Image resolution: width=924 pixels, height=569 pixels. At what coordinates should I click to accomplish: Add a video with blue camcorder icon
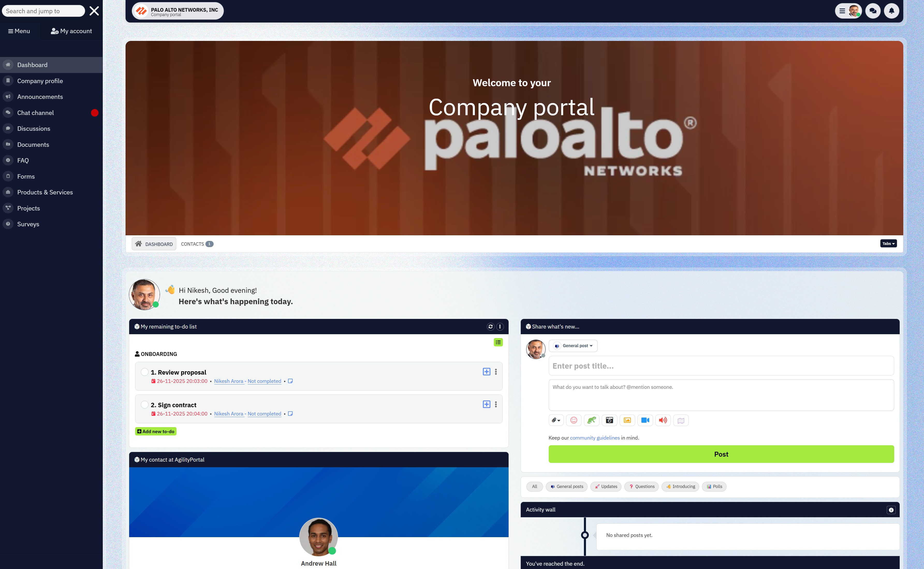[x=645, y=420]
